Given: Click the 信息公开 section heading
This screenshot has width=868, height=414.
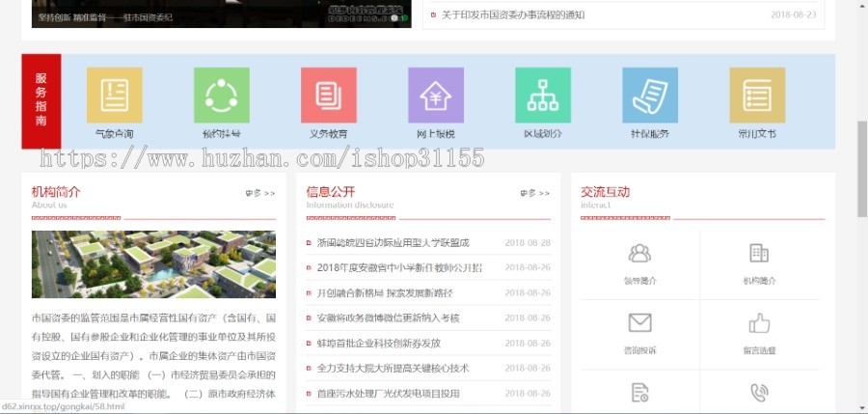Looking at the screenshot, I should point(331,192).
